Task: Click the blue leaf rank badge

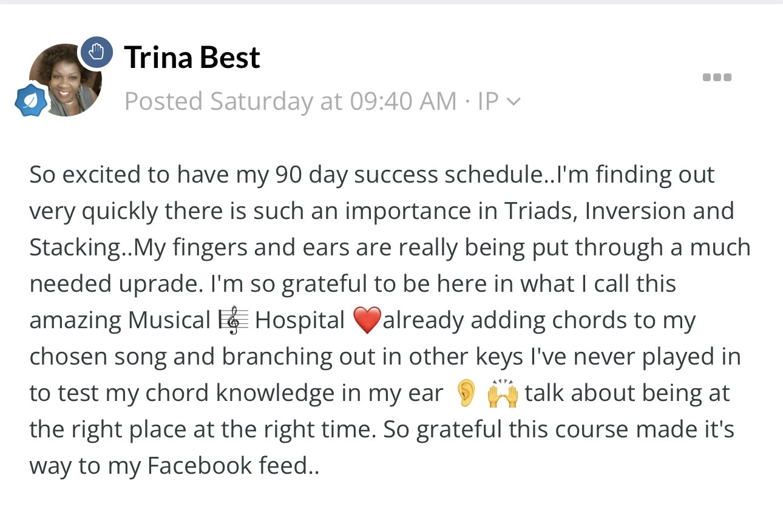Action: point(31,101)
